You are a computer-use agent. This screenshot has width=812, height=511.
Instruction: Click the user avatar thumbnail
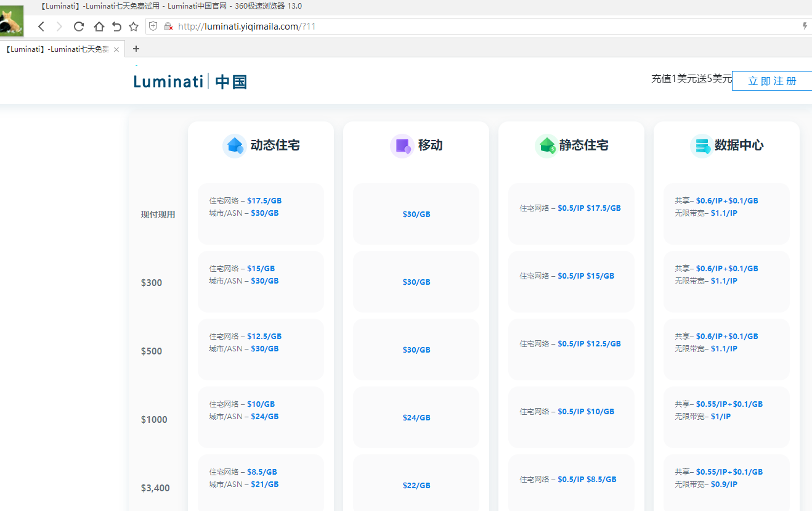12,21
